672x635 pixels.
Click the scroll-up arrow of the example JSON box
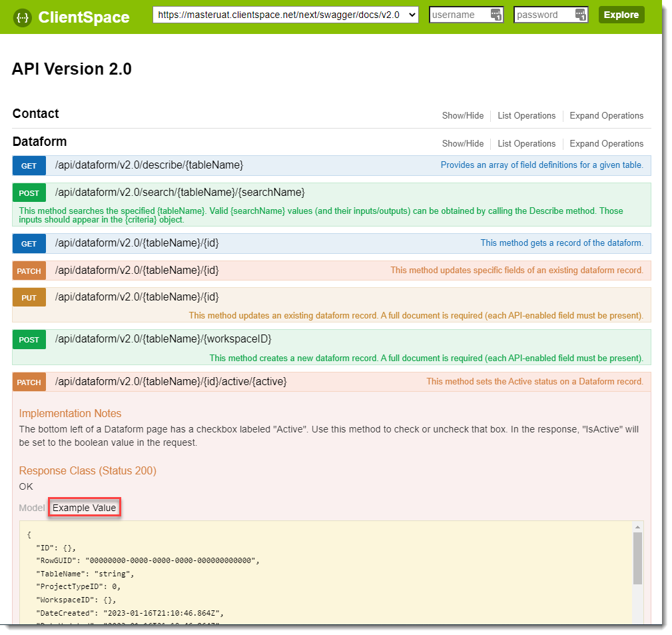(x=637, y=527)
